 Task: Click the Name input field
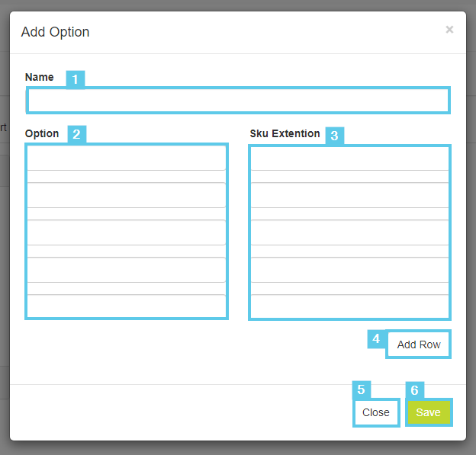[238, 101]
